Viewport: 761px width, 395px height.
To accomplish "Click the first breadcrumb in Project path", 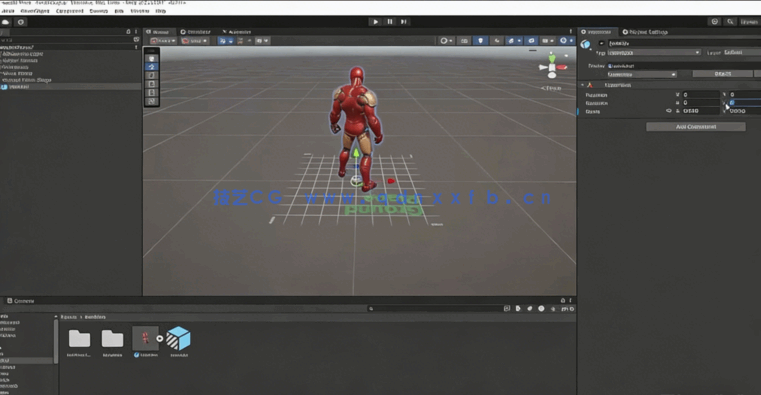I will [x=68, y=317].
